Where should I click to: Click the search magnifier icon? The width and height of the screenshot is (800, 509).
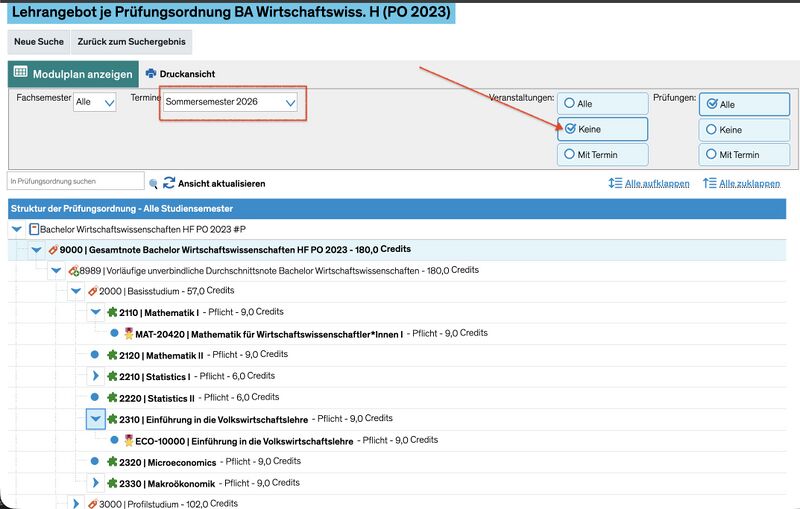tap(153, 183)
